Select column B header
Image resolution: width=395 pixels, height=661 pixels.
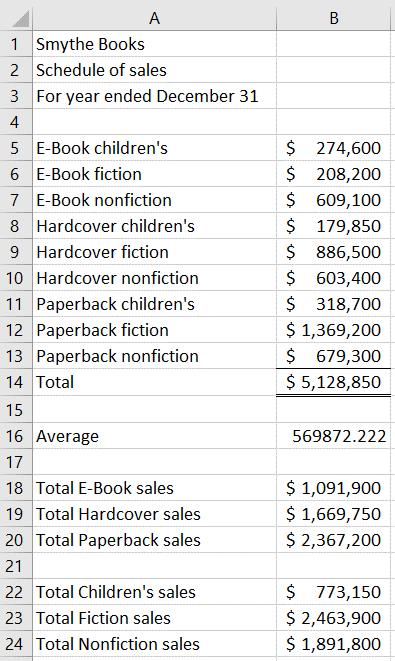click(x=333, y=18)
